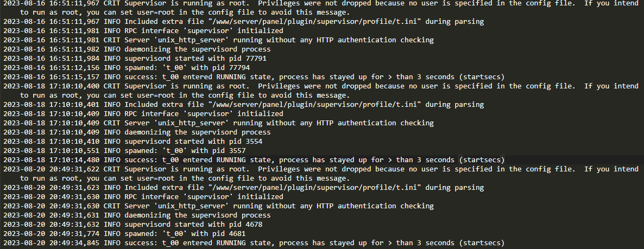Click the timestamp 2023-08-20 20:49:34,845
The width and height of the screenshot is (644, 249).
click(52, 243)
